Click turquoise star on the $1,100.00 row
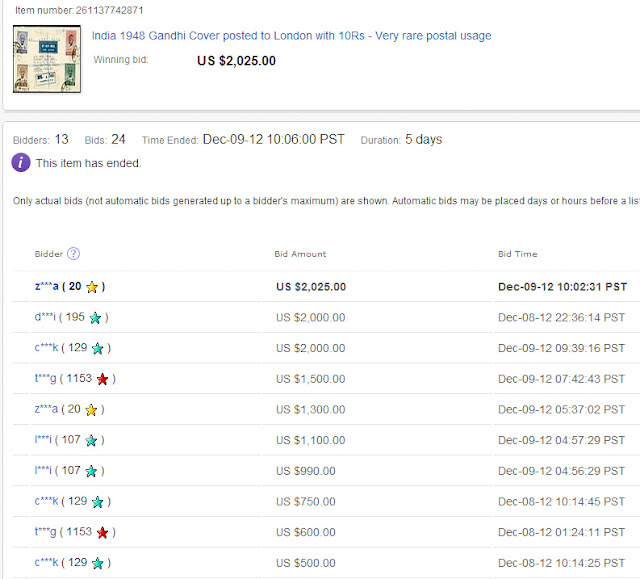 [91, 441]
